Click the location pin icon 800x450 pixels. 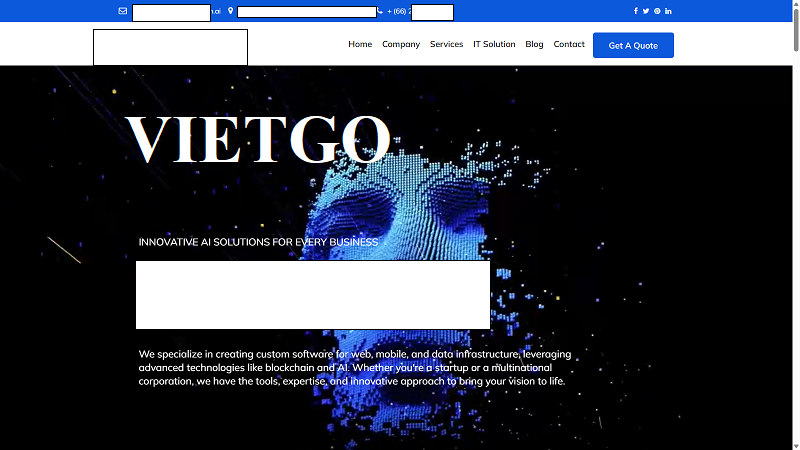[230, 11]
